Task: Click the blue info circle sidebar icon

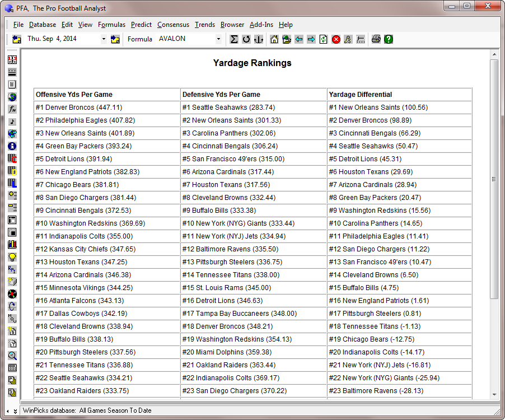Action: pyautogui.click(x=12, y=146)
